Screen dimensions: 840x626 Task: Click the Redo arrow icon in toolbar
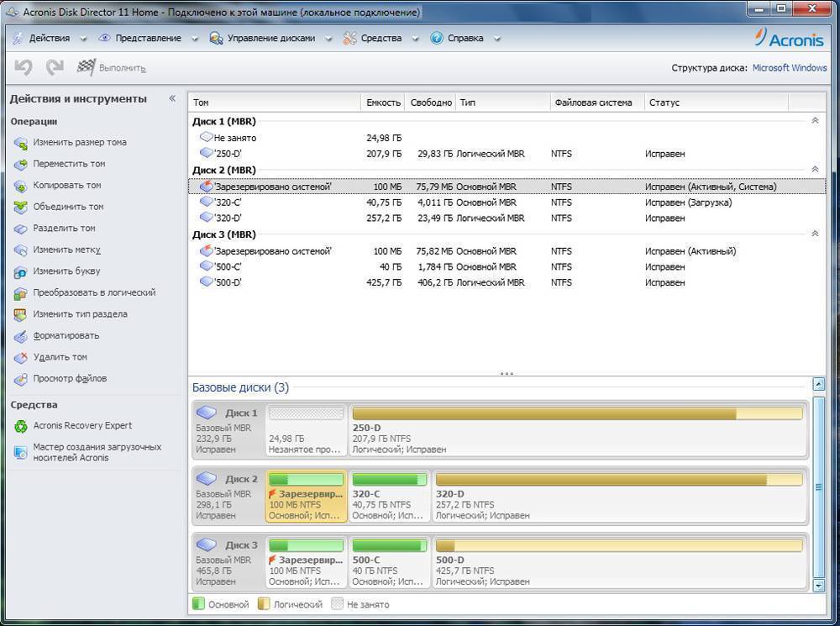point(55,67)
